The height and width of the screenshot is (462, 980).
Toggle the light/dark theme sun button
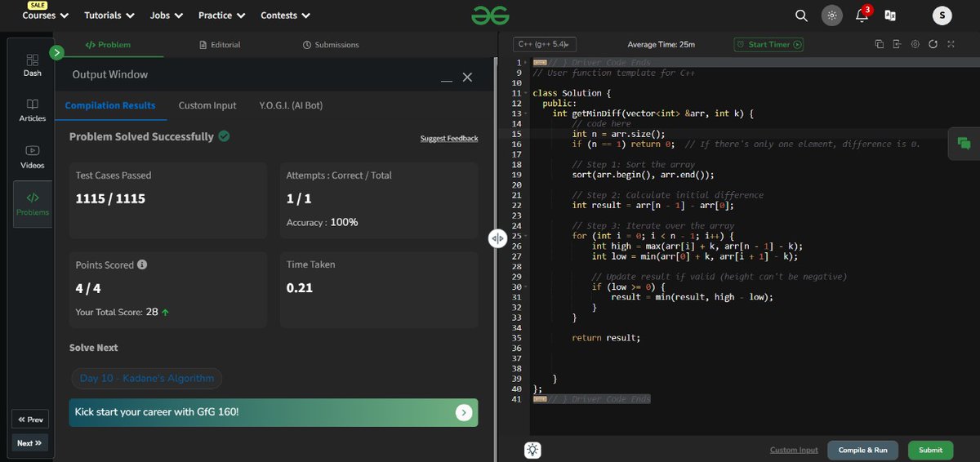click(831, 16)
